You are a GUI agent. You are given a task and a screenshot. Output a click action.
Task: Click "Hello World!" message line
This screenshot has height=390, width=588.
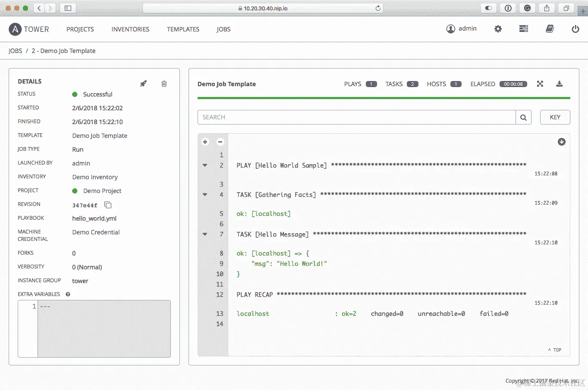pyautogui.click(x=289, y=264)
